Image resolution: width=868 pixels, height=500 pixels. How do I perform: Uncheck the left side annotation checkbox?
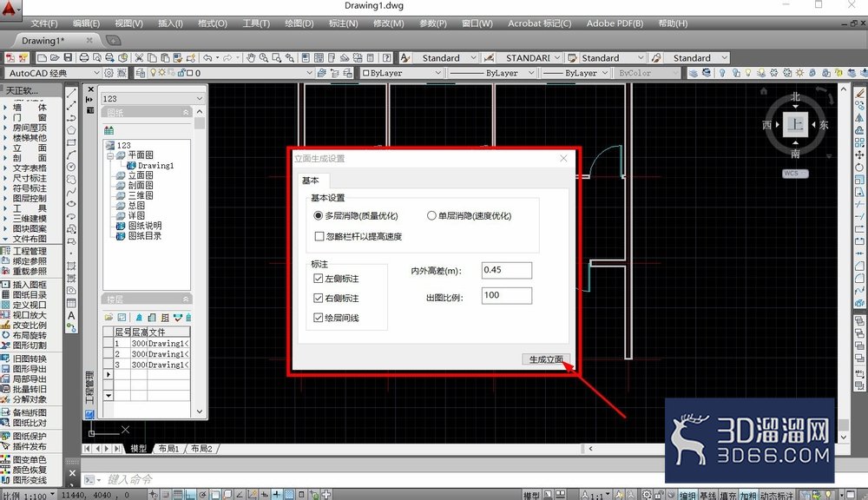tap(319, 279)
